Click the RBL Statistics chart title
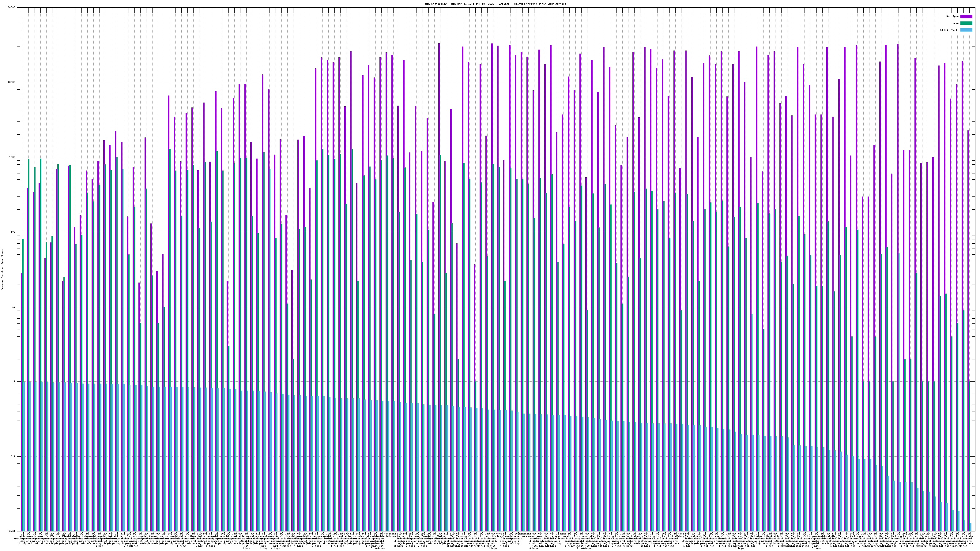This screenshot has height=551, width=980. (495, 4)
